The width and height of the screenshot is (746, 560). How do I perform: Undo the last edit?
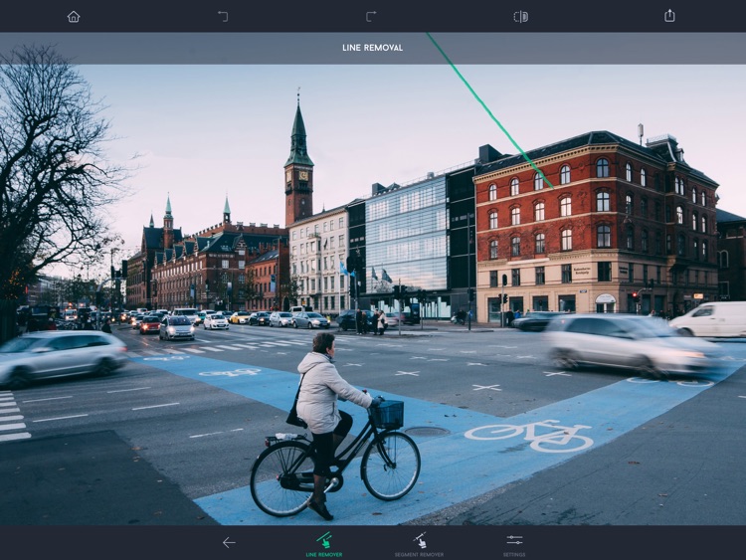tap(223, 17)
